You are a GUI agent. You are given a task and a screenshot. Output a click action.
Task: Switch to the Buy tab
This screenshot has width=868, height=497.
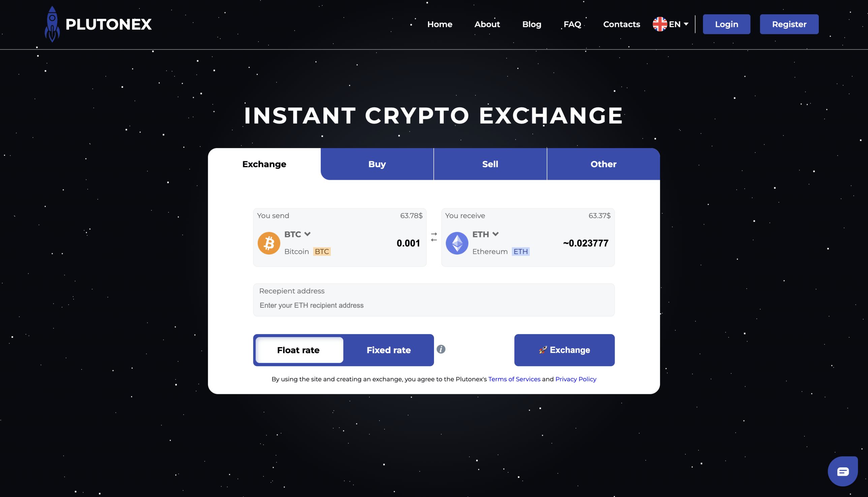[377, 164]
